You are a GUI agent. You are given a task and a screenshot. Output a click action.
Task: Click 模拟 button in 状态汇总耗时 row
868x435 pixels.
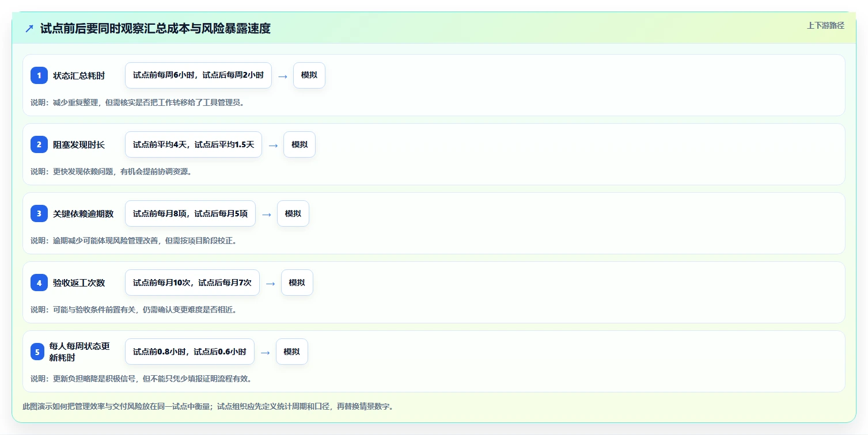pyautogui.click(x=309, y=75)
